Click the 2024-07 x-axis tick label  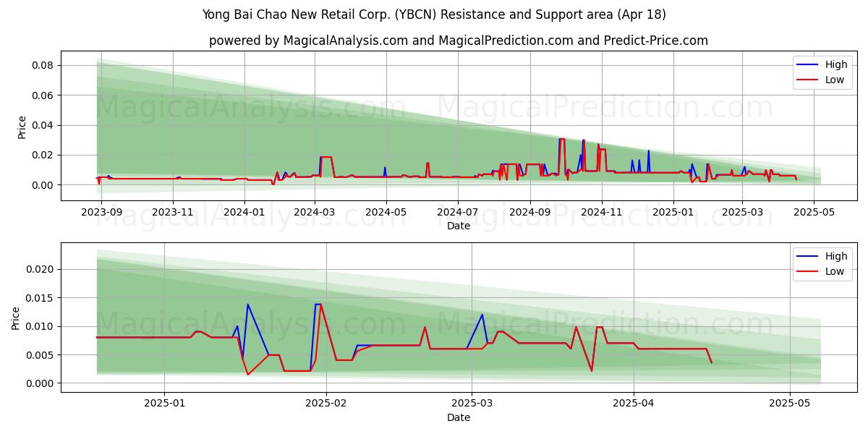(x=457, y=212)
